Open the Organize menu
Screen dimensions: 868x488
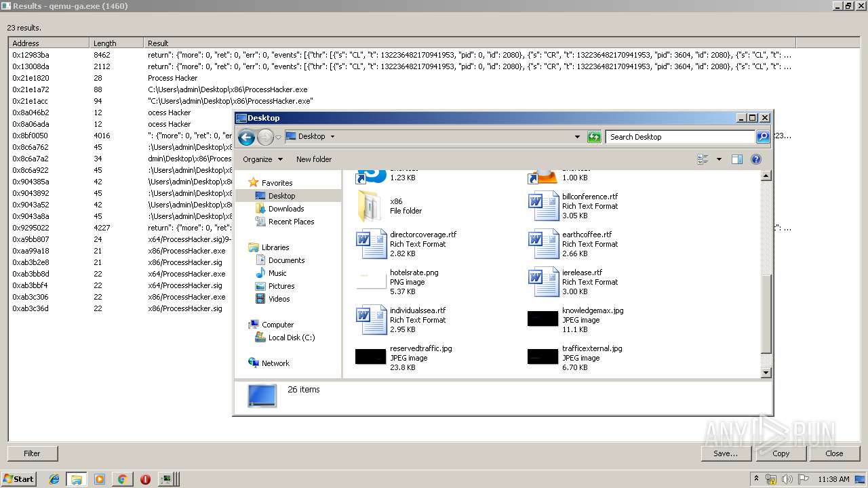tap(262, 159)
